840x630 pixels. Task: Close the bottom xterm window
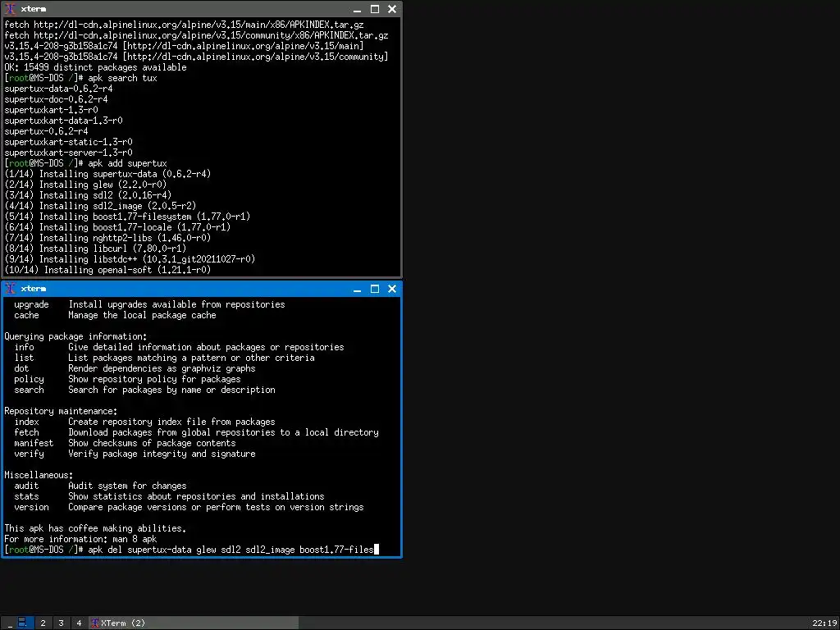pos(392,289)
